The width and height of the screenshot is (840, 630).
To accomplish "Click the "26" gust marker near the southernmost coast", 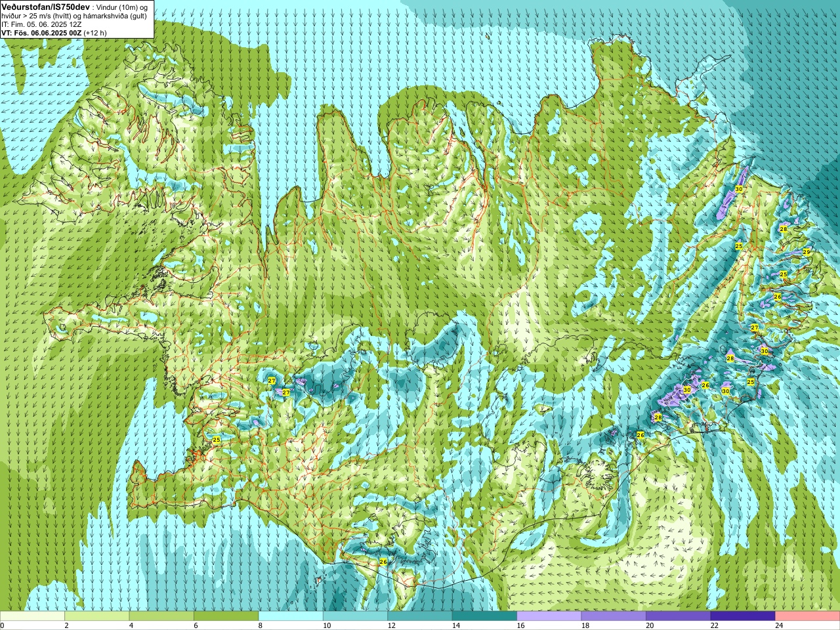I will [x=383, y=562].
